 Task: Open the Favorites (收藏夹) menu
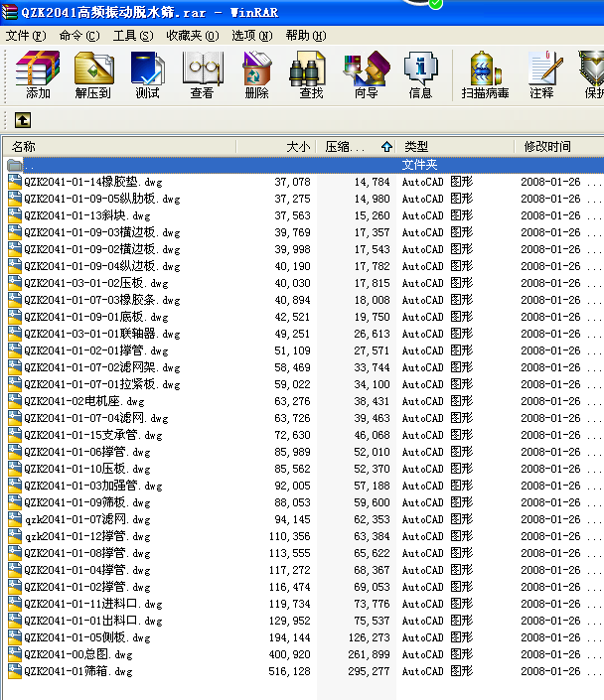193,36
